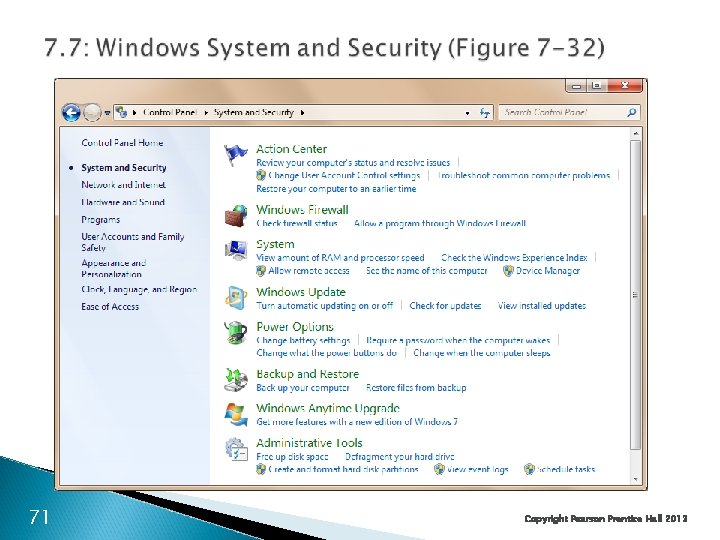Open the Action Center heading link

[292, 149]
